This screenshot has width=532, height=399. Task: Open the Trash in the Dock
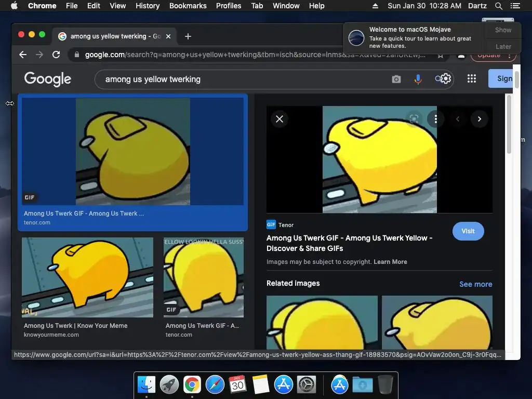pos(385,385)
